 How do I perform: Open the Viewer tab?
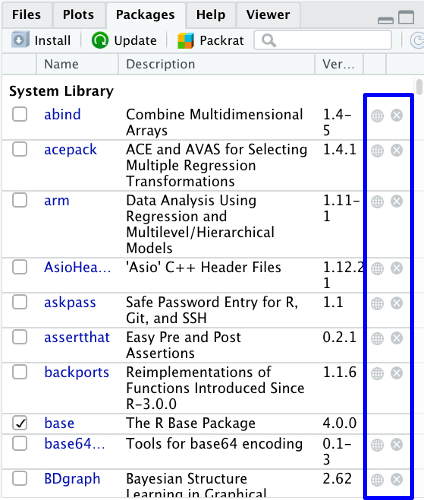(x=268, y=15)
